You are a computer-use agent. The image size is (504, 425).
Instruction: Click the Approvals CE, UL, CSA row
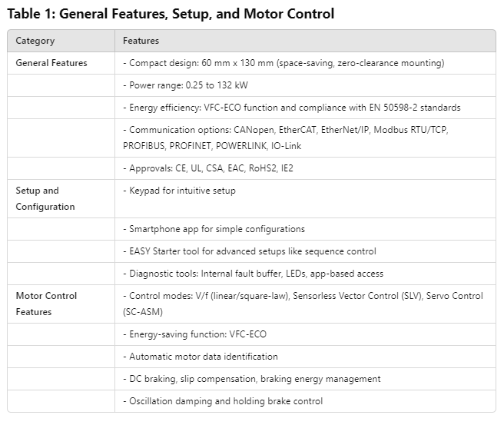click(x=211, y=168)
